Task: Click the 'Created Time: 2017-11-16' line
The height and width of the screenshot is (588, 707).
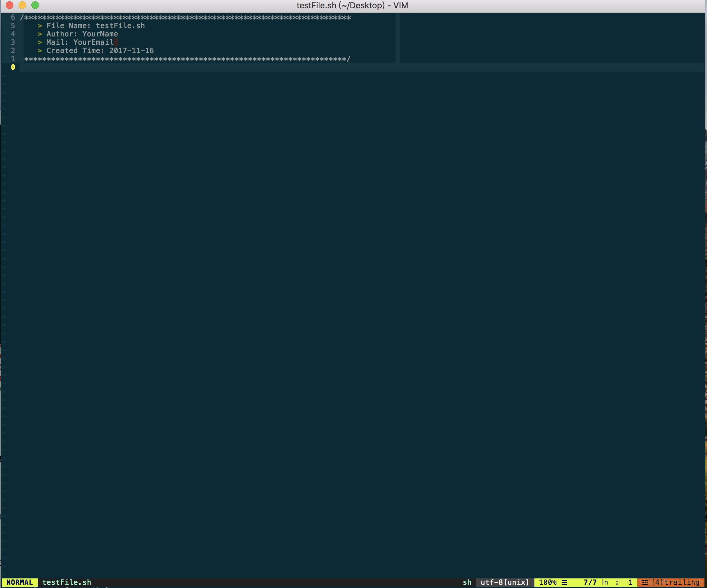Action: pos(95,50)
